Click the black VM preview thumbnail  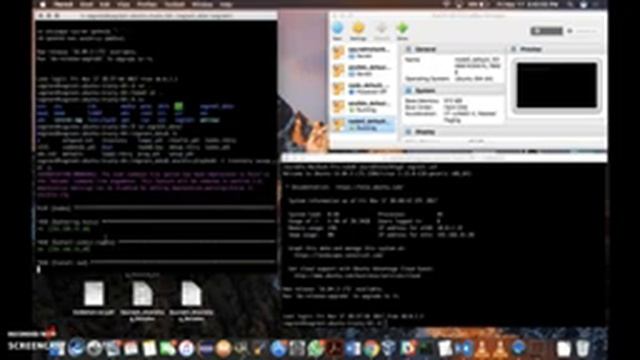[x=557, y=85]
